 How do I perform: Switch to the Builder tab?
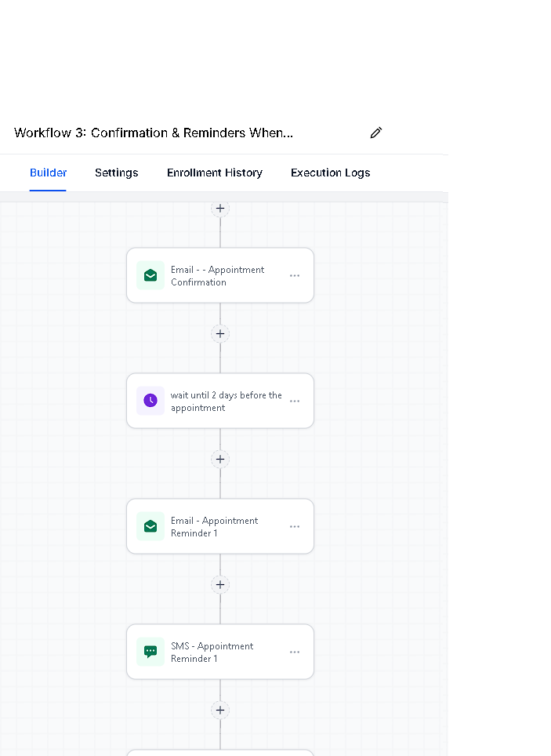(49, 173)
